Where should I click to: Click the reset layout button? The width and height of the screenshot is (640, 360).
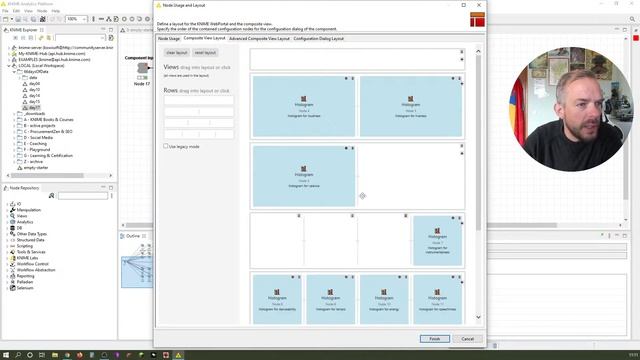click(205, 53)
